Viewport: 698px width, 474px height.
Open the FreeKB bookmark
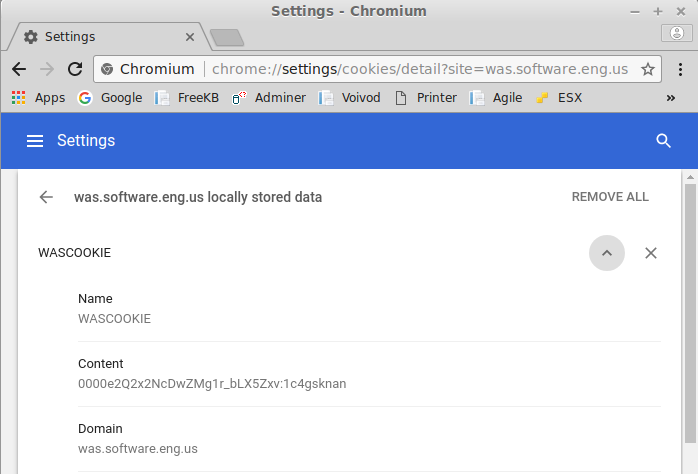(187, 97)
